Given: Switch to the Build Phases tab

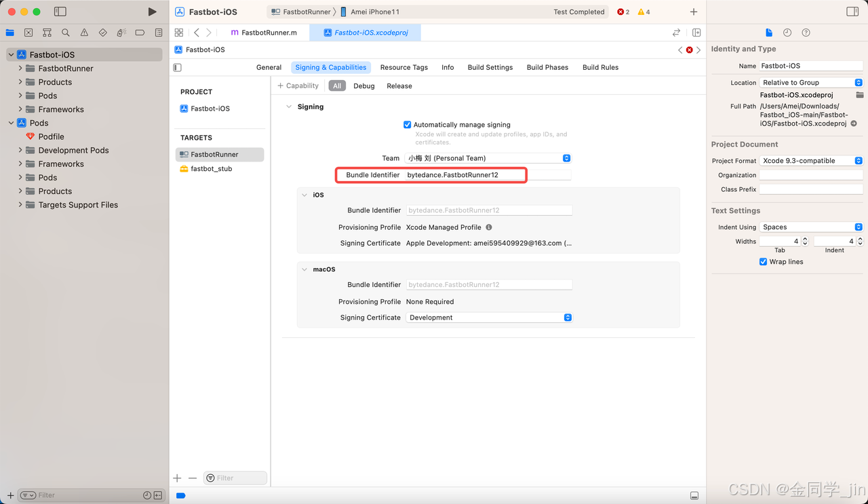Looking at the screenshot, I should [547, 67].
